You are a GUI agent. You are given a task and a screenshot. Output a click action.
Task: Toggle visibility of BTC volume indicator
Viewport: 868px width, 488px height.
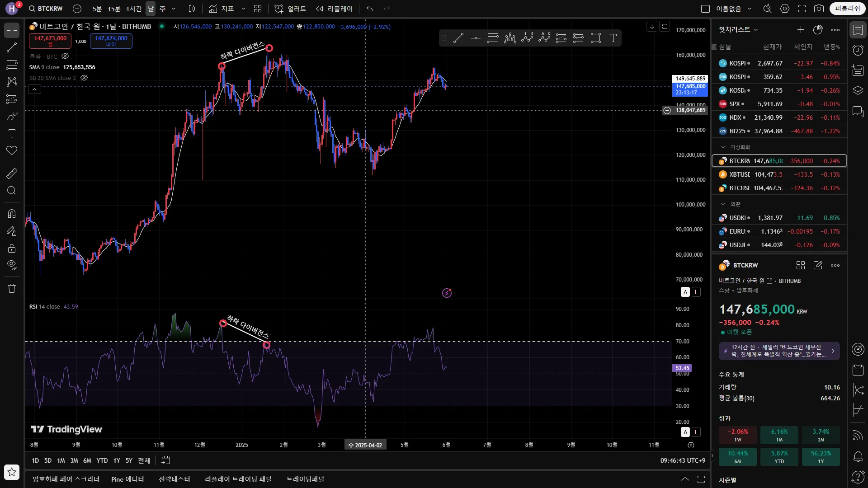click(x=65, y=56)
